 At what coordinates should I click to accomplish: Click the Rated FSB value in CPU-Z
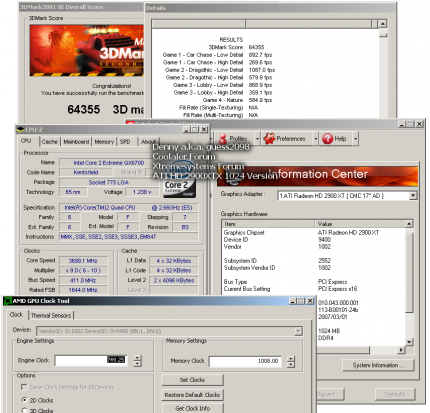pos(83,290)
